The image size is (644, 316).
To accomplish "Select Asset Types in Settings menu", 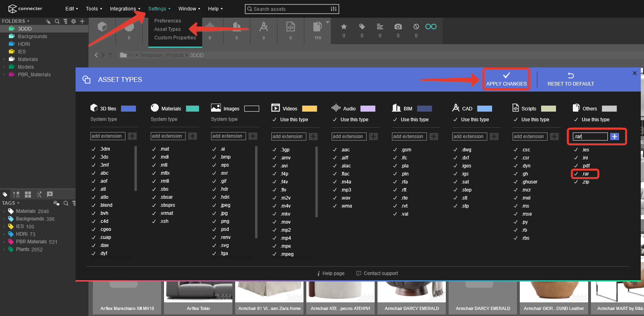I will coord(168,29).
